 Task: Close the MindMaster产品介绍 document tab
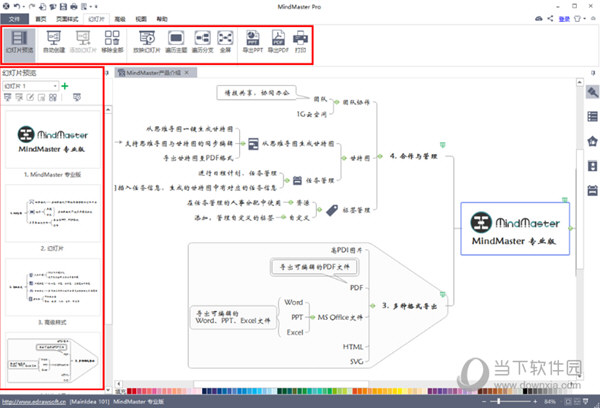point(186,73)
